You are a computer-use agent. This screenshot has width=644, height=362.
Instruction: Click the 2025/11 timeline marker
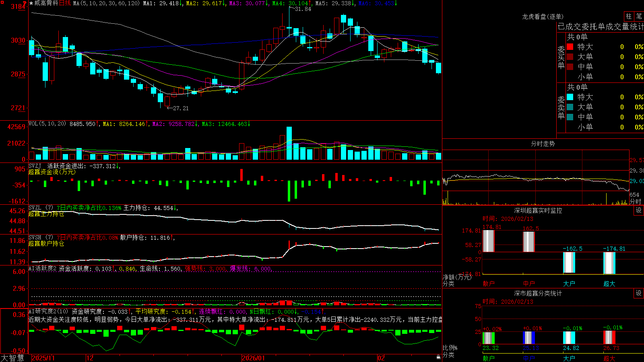[43, 358]
